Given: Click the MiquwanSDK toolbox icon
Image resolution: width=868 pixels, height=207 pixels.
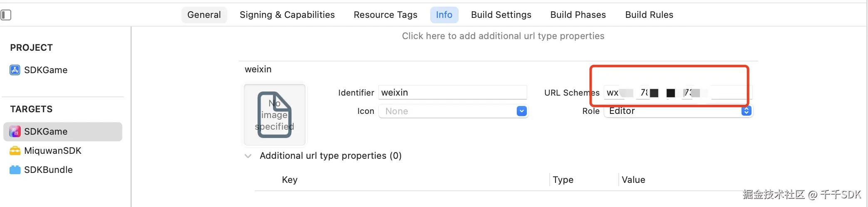Looking at the screenshot, I should pyautogui.click(x=15, y=151).
